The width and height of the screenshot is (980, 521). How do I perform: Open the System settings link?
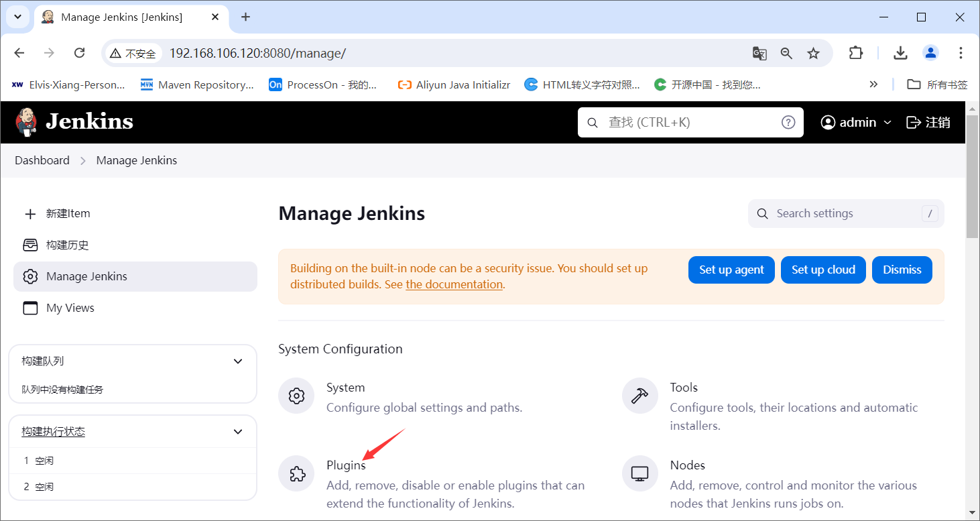click(x=345, y=388)
